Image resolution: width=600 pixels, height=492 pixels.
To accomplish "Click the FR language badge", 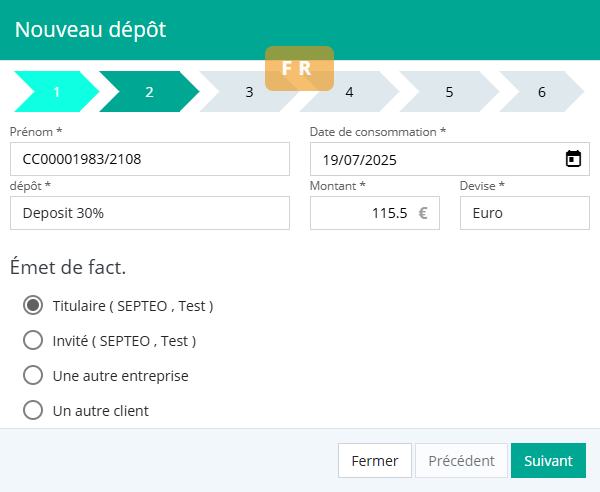I will pyautogui.click(x=298, y=68).
